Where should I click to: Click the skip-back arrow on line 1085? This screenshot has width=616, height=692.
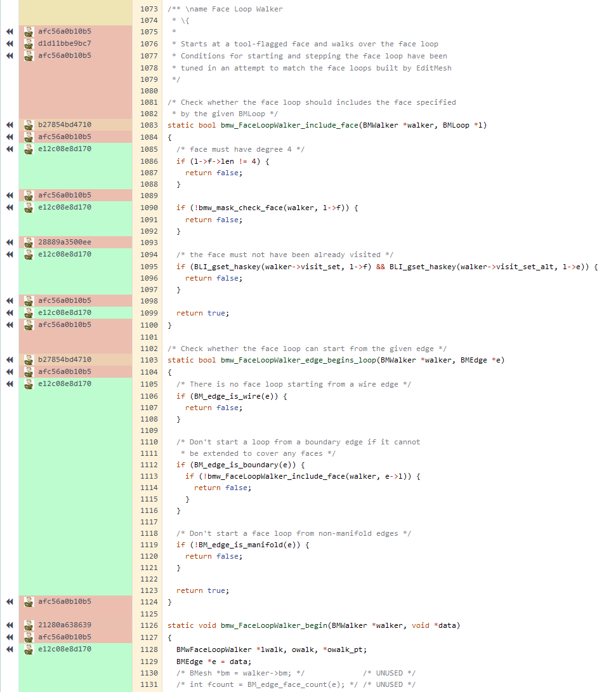point(10,149)
